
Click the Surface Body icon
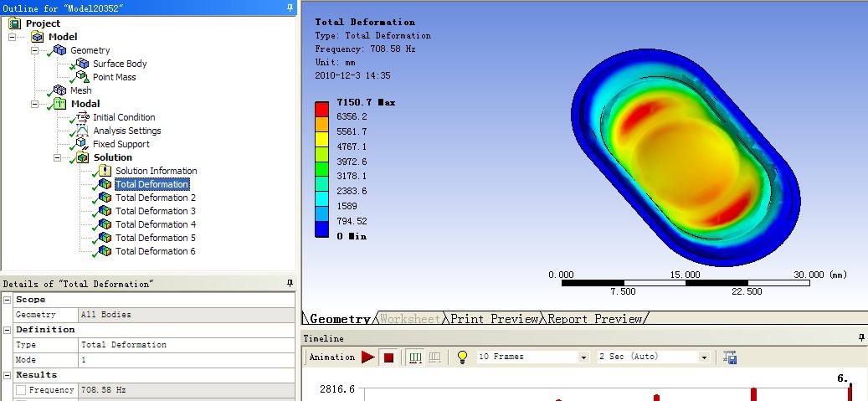81,64
